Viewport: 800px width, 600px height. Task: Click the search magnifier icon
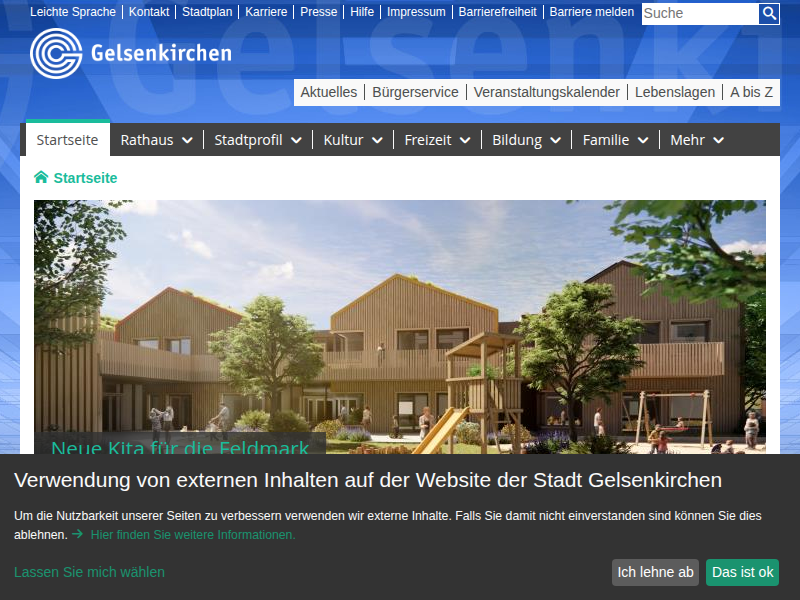[769, 13]
